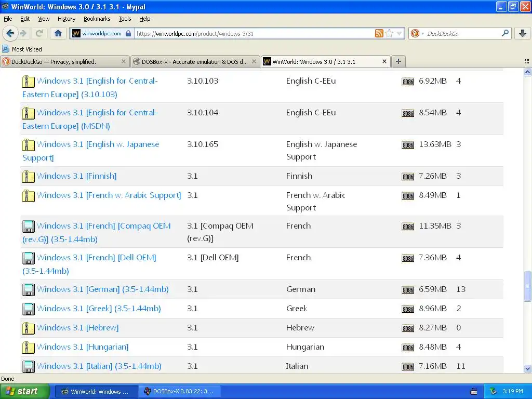This screenshot has height=399, width=532.
Task: Click the vertical scrollbar thumb
Action: (527, 286)
